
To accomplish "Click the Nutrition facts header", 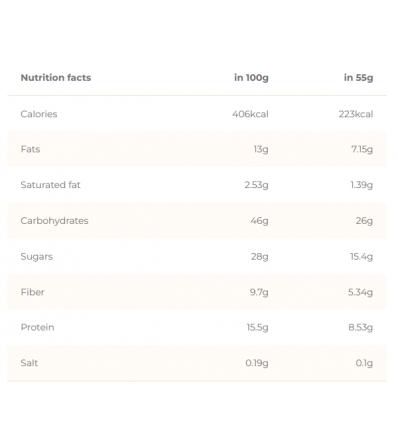I will tap(56, 78).
